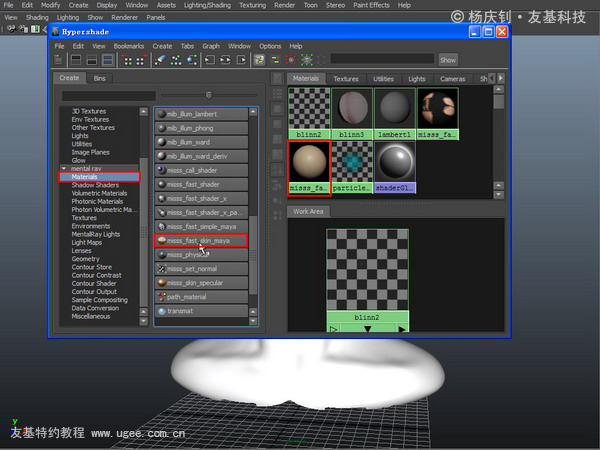Select Volumetric Materials category
600x450 pixels.
[x=99, y=193]
